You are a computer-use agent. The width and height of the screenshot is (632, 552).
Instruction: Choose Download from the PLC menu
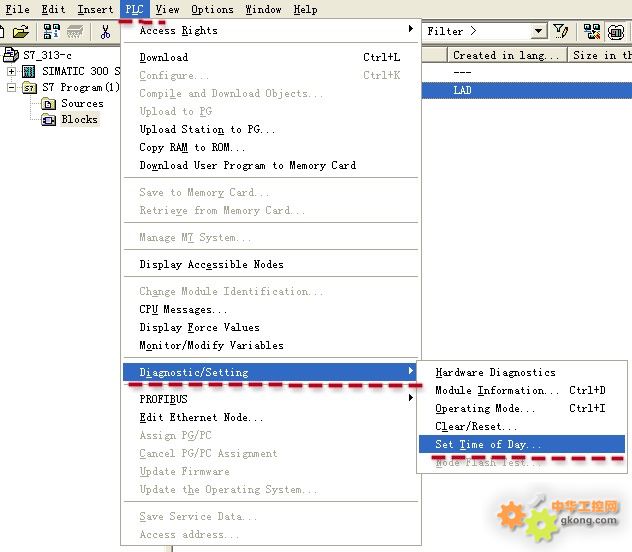pos(271,57)
